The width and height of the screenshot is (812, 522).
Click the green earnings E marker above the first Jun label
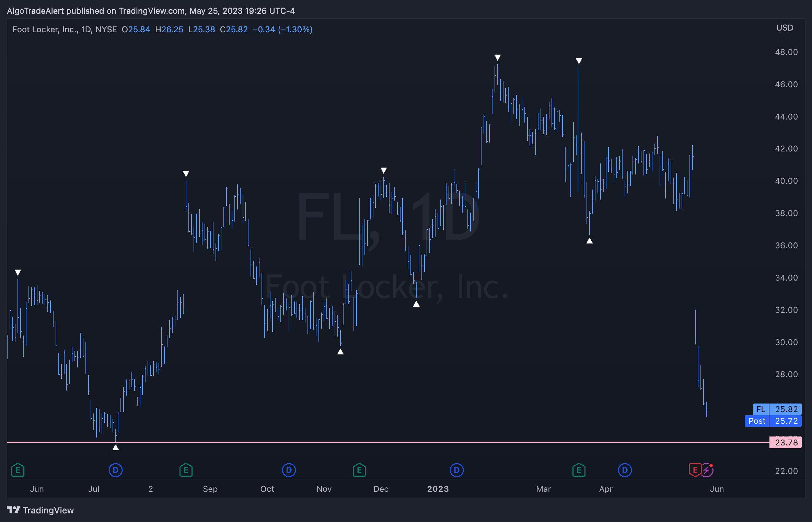(18, 470)
